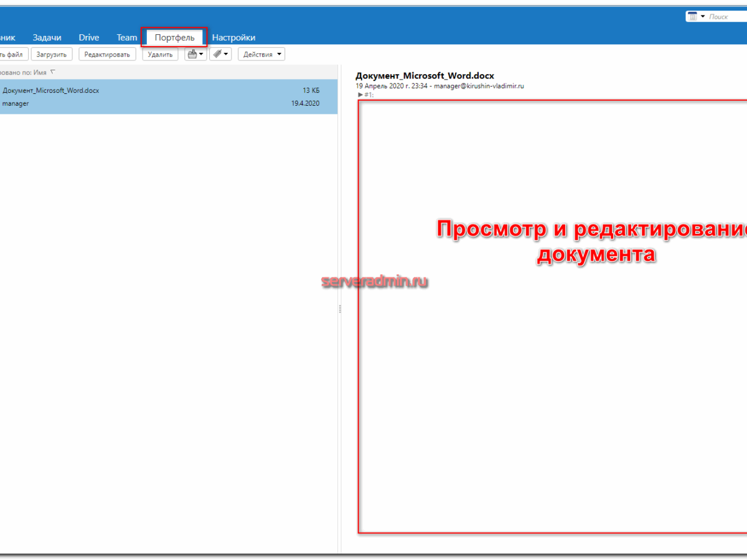
Task: Type in the Поиск search field
Action: pyautogui.click(x=725, y=17)
